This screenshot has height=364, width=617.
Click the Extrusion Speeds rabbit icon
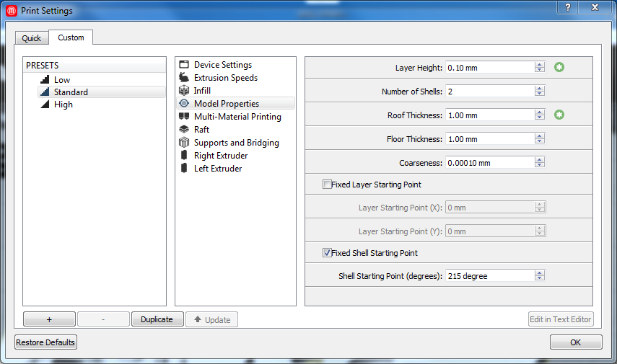184,77
